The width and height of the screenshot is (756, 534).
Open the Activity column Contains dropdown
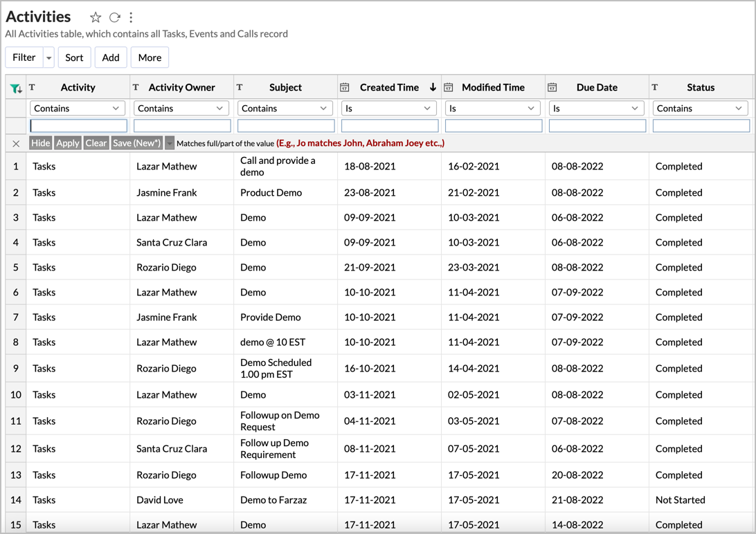[x=77, y=109]
